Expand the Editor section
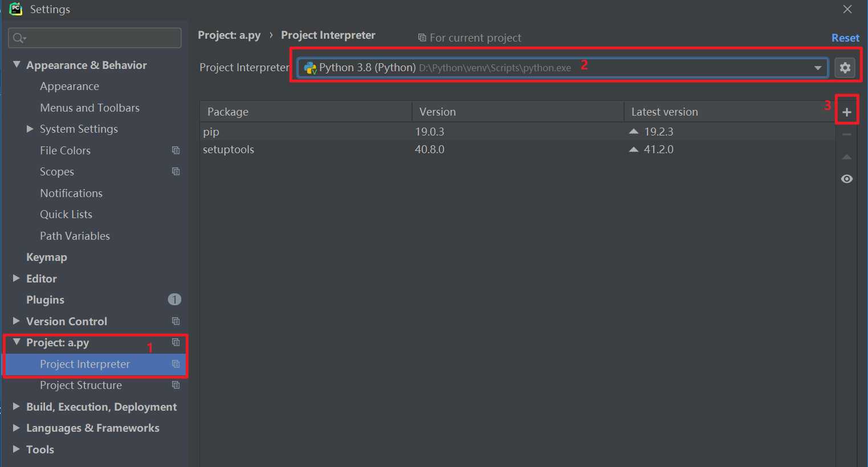The width and height of the screenshot is (868, 467). click(16, 278)
